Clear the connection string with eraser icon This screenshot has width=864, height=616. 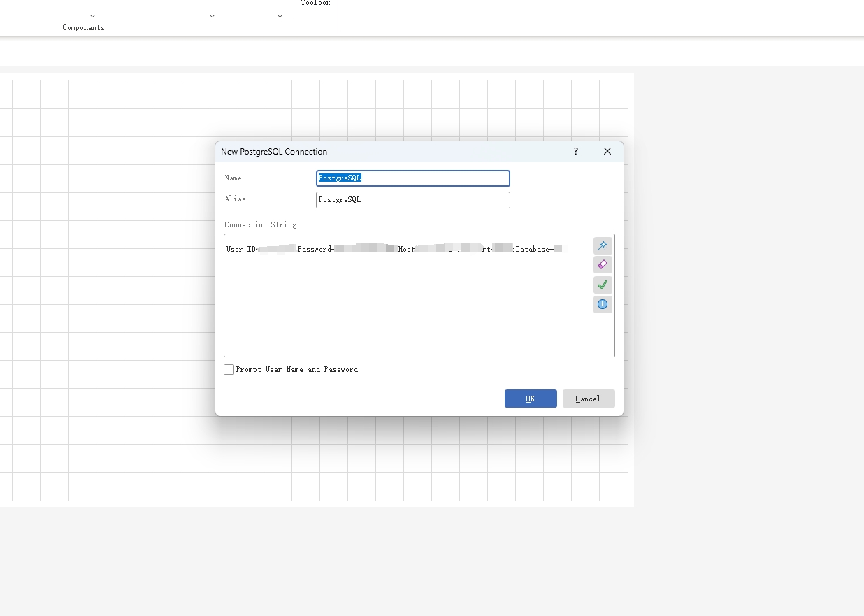[603, 265]
